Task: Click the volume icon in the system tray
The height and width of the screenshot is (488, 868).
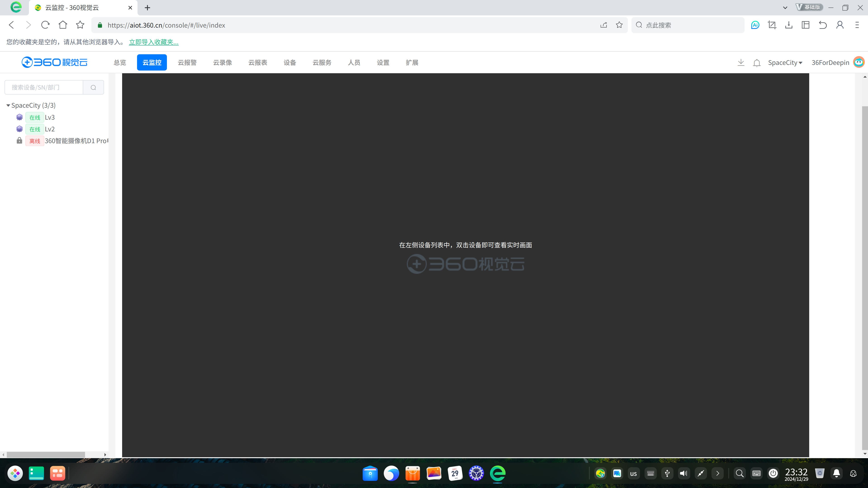Action: 684,474
